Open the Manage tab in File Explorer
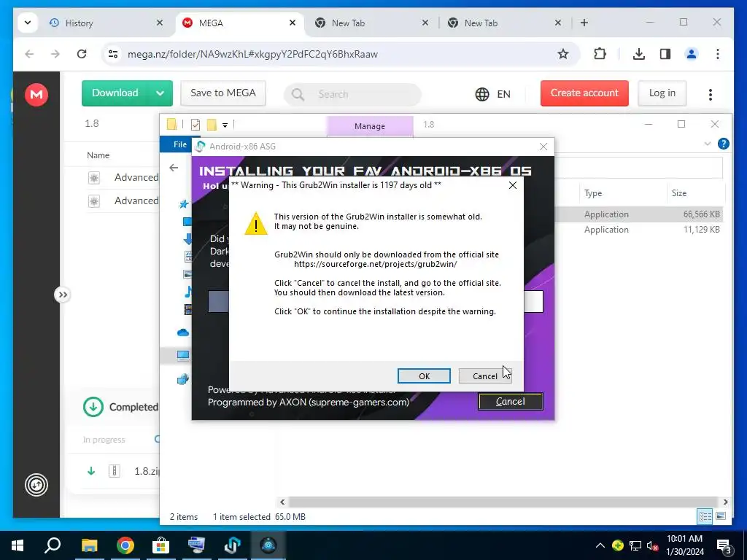747x560 pixels. (x=370, y=126)
